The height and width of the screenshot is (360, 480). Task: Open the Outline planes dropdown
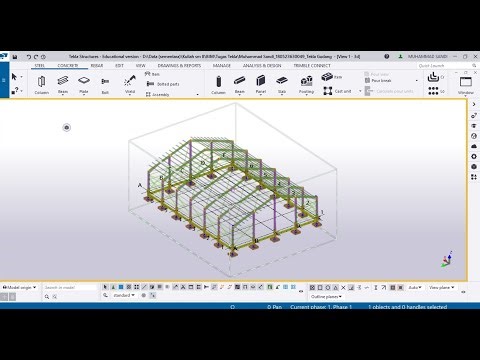pyautogui.click(x=326, y=296)
